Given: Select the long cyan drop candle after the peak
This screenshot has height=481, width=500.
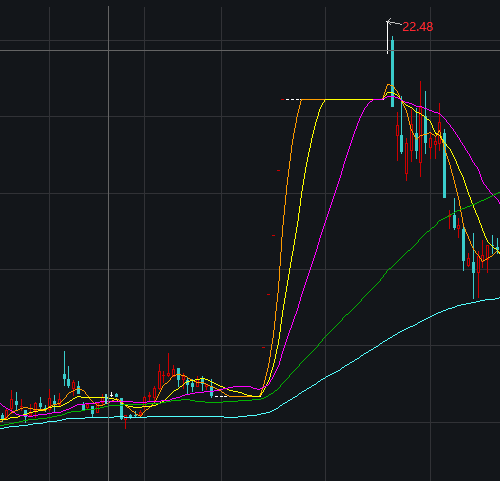Looking at the screenshot, I should click(x=444, y=163).
